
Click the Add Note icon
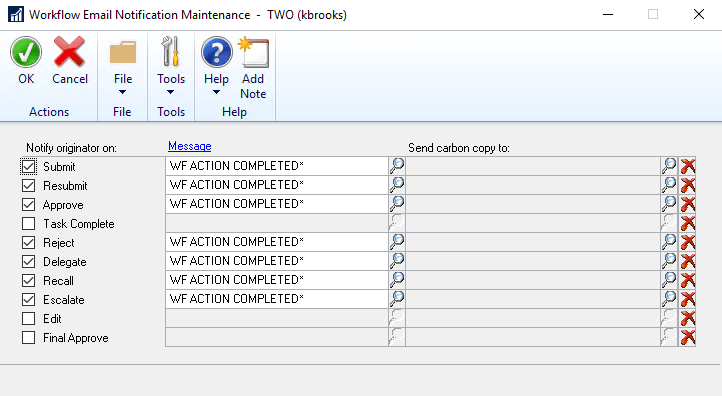[253, 52]
